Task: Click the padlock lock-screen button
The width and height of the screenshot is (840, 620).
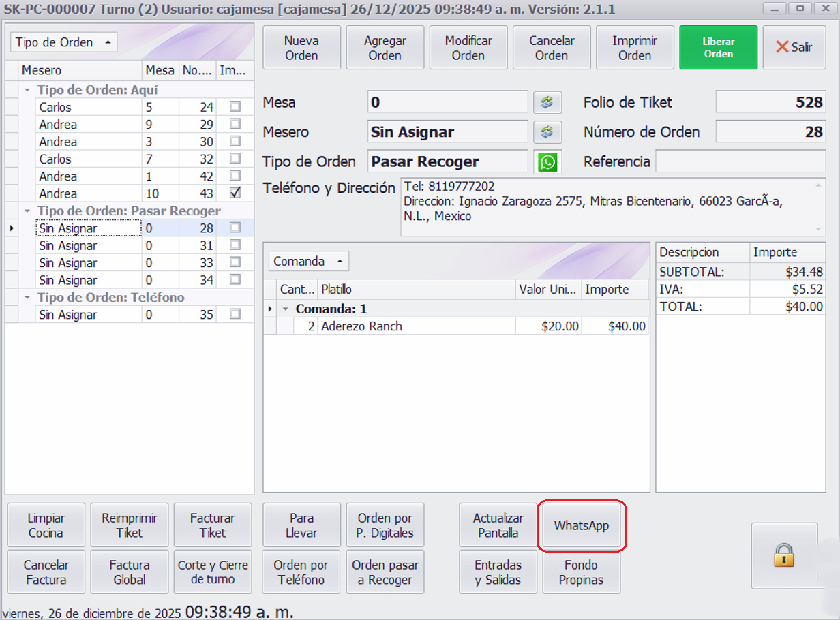Action: [784, 555]
